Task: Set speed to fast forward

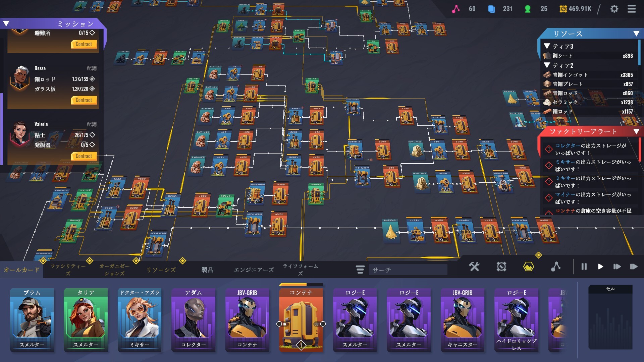Action: coord(617,267)
